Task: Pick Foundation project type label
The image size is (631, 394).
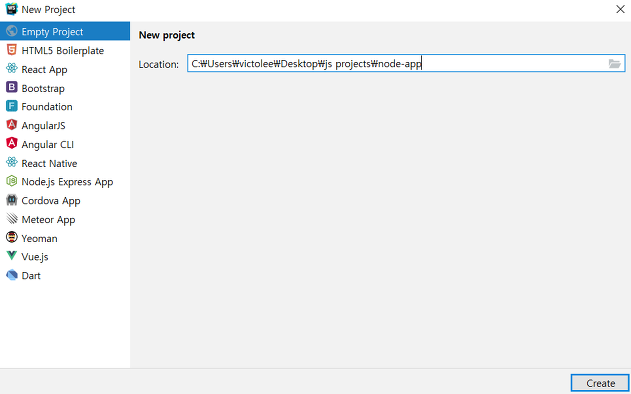Action: (x=47, y=107)
